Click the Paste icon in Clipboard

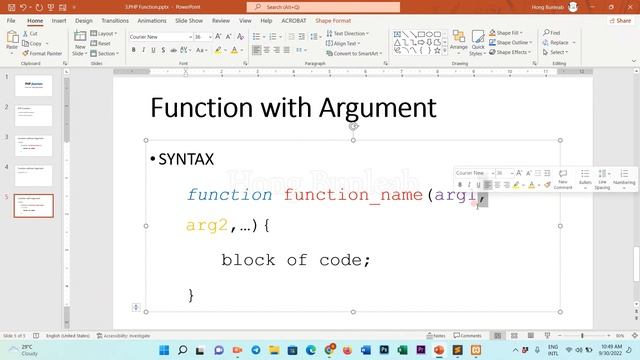(12, 38)
